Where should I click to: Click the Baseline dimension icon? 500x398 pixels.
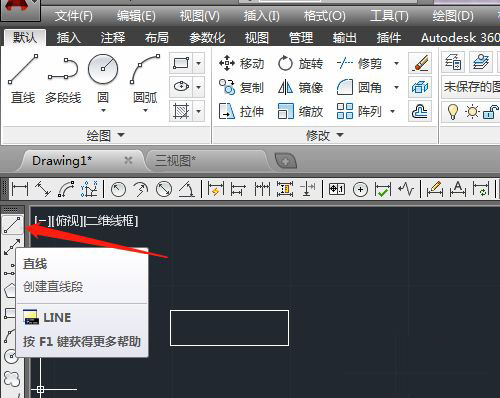238,189
